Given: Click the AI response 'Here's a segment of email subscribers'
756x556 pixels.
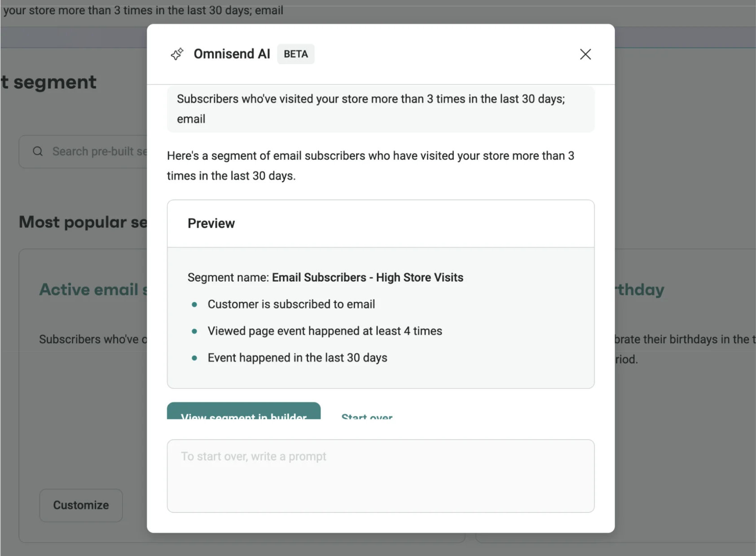Looking at the screenshot, I should click(x=370, y=166).
